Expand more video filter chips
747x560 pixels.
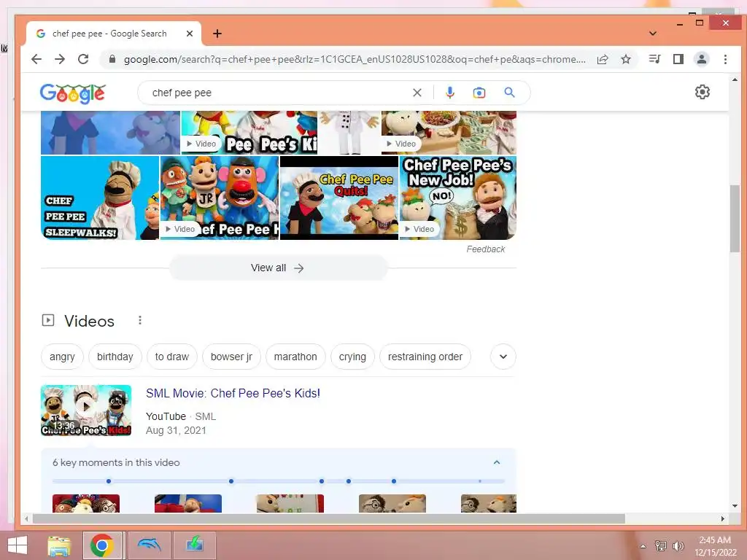tap(503, 357)
